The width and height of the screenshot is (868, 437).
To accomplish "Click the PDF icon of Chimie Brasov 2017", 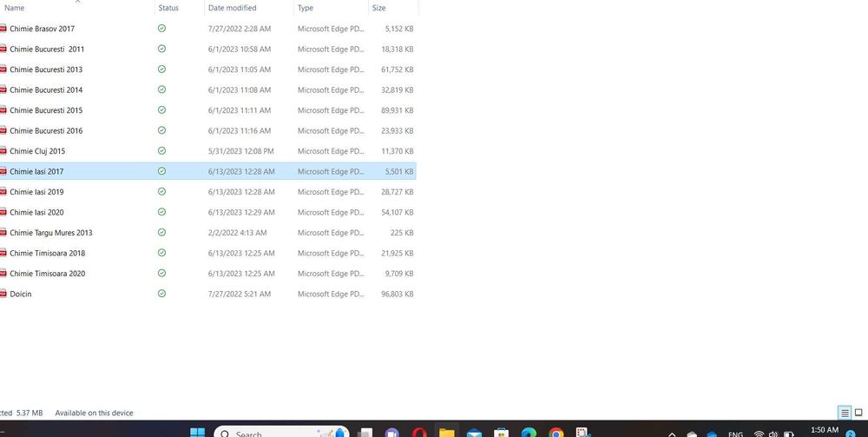I will click(x=3, y=29).
